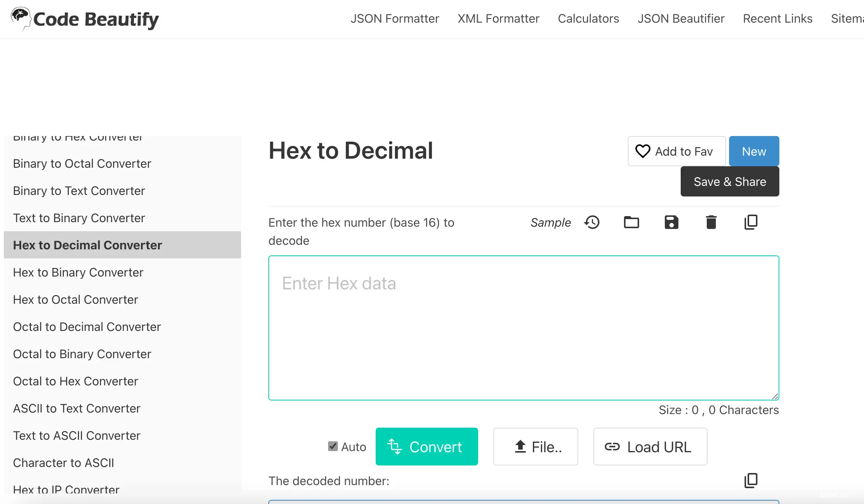Click the Save & Share button

coord(730,181)
